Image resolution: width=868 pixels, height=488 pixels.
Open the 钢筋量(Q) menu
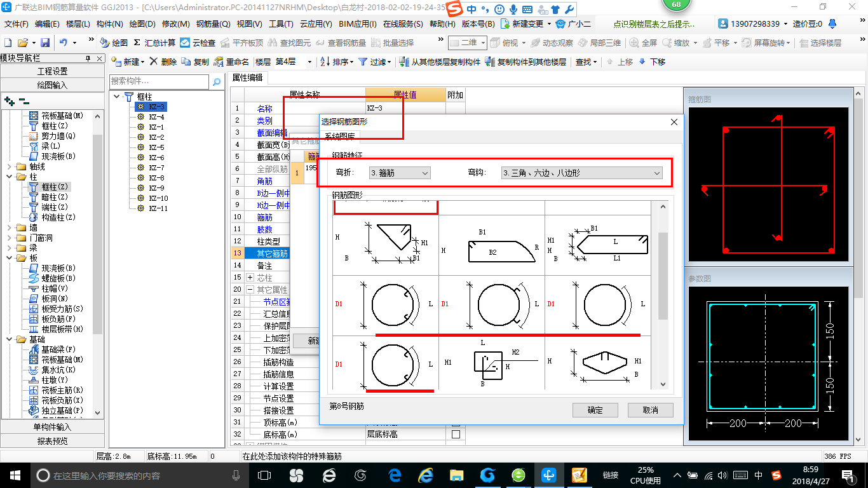[x=213, y=24]
